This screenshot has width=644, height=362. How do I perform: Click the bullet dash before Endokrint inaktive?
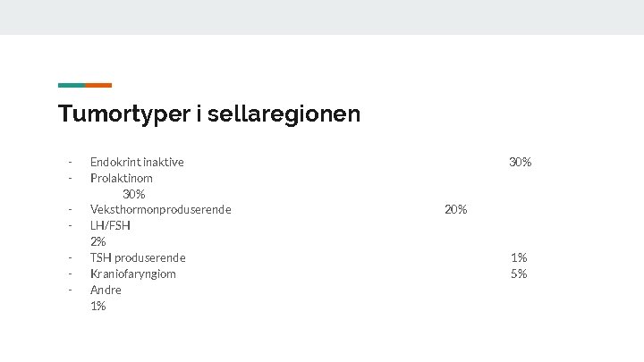point(69,162)
